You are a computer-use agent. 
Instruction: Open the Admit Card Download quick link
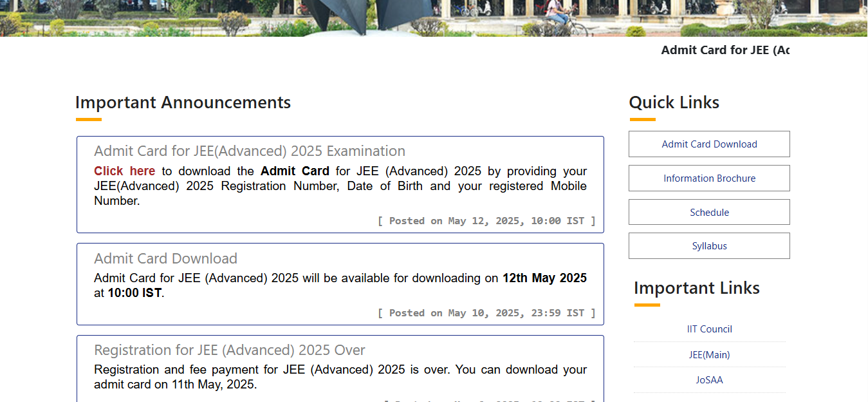click(709, 144)
